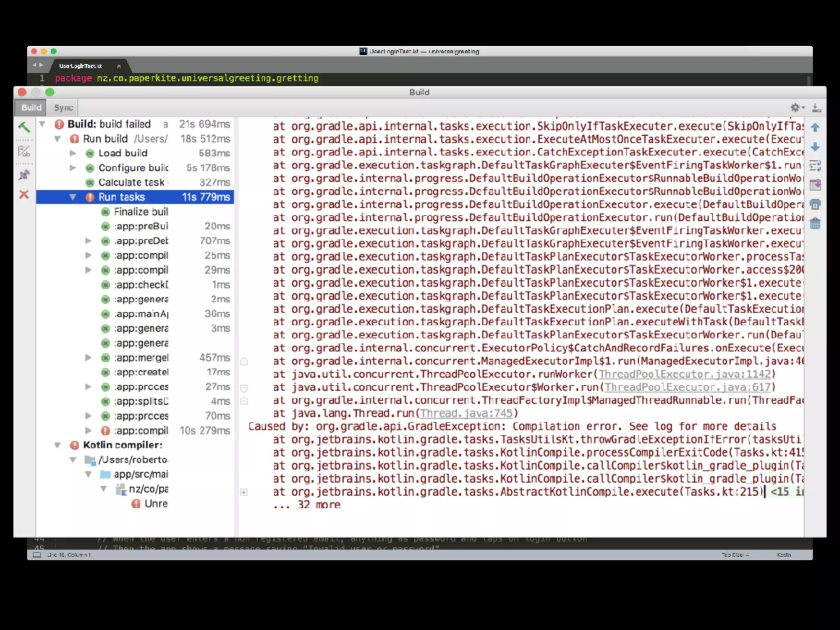
Task: Switch to the Sync tab
Action: (x=64, y=107)
